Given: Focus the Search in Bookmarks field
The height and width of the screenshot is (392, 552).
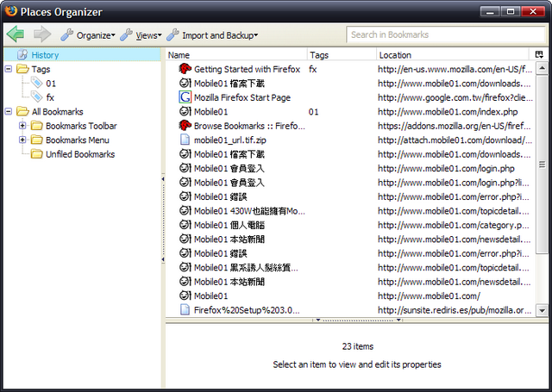Looking at the screenshot, I should 446,34.
